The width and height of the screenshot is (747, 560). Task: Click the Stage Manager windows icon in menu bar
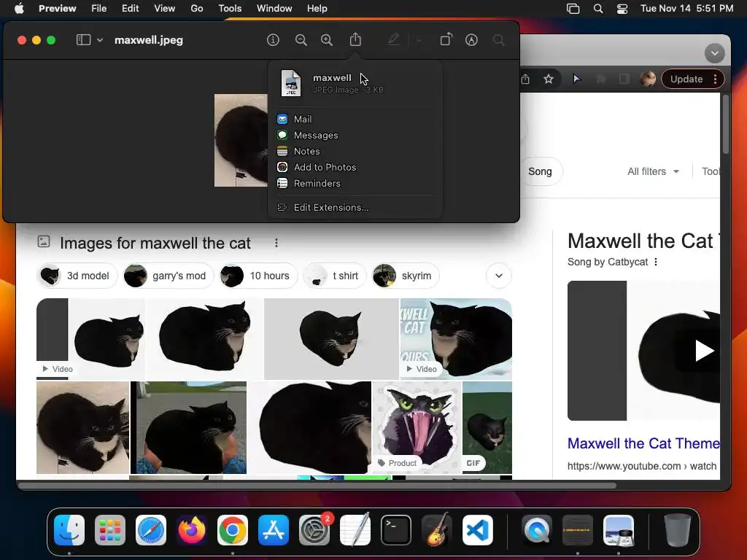click(x=573, y=9)
